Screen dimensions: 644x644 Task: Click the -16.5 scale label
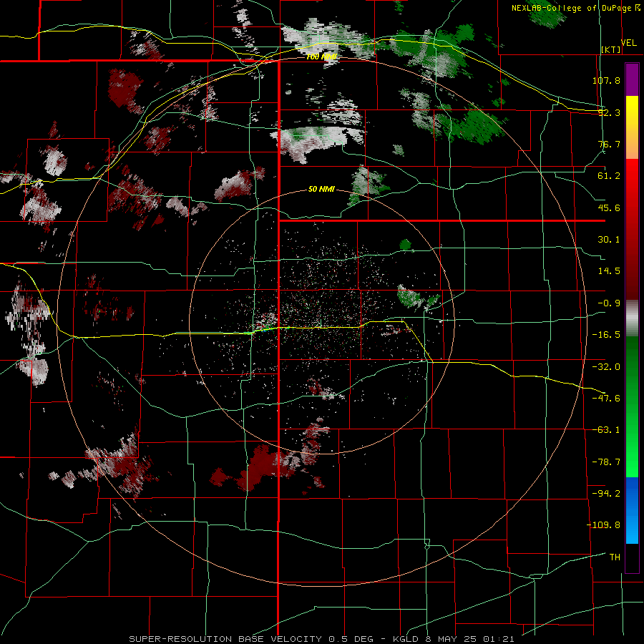(x=606, y=335)
